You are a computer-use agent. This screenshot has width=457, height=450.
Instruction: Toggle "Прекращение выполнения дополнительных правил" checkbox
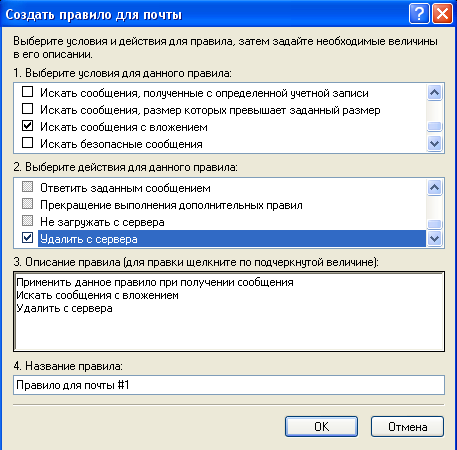27,204
